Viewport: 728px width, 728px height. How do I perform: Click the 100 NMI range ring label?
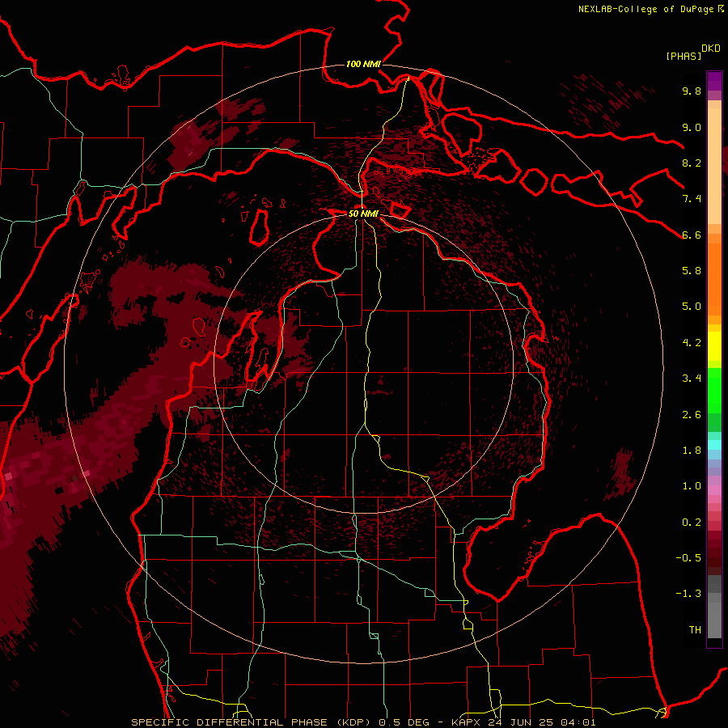pos(363,64)
